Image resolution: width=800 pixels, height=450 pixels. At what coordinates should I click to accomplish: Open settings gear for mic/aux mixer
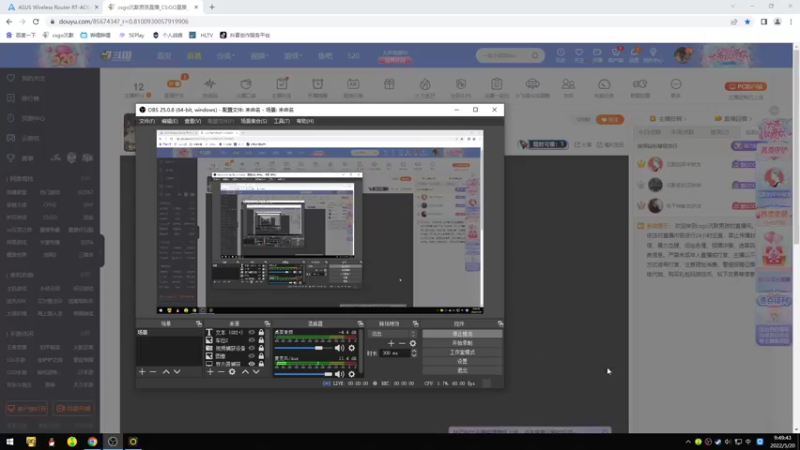point(352,374)
